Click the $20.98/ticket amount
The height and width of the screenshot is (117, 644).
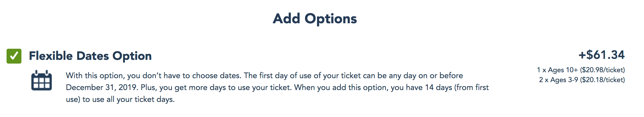(x=602, y=70)
